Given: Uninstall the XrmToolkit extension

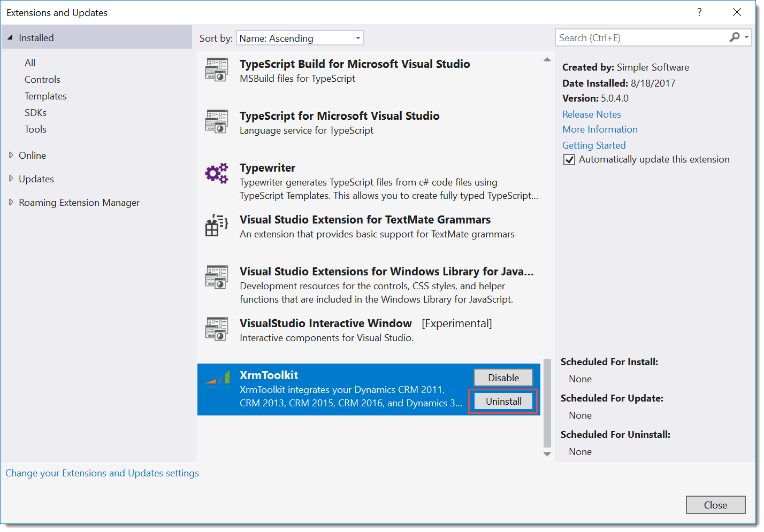Looking at the screenshot, I should coord(503,401).
